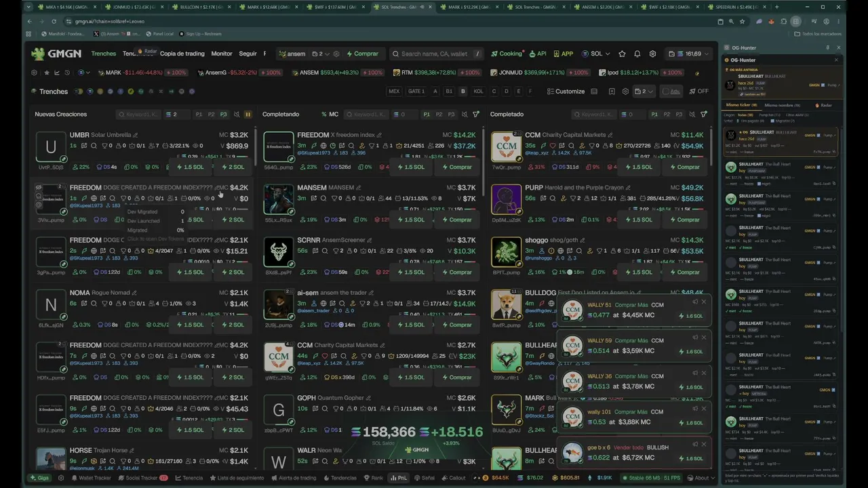Open the filter funnel in the Completado column
Viewport: 868px width, 488px height.
click(704, 115)
